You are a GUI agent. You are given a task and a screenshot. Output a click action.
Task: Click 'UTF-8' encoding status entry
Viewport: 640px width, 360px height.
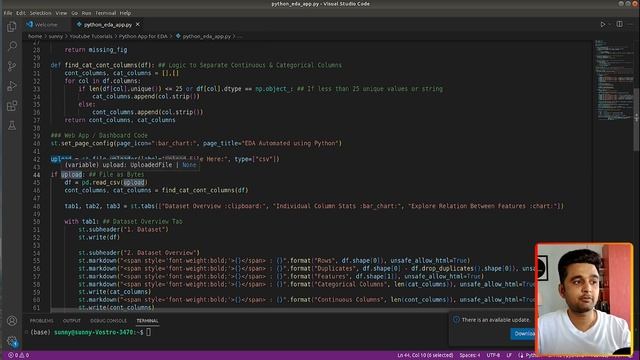click(493, 356)
